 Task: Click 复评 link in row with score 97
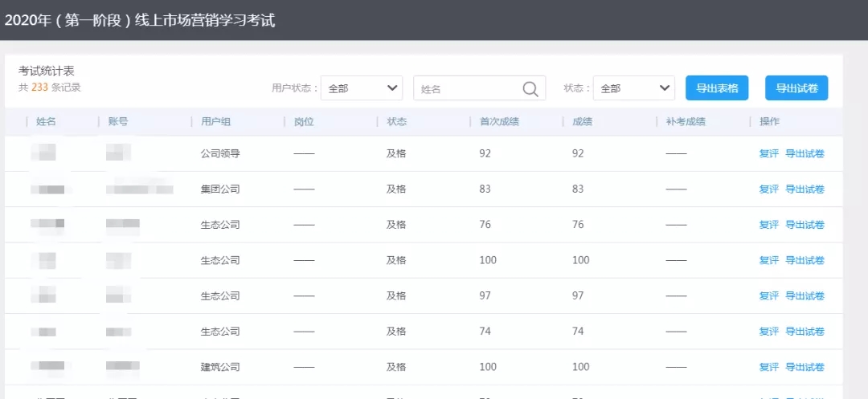769,296
